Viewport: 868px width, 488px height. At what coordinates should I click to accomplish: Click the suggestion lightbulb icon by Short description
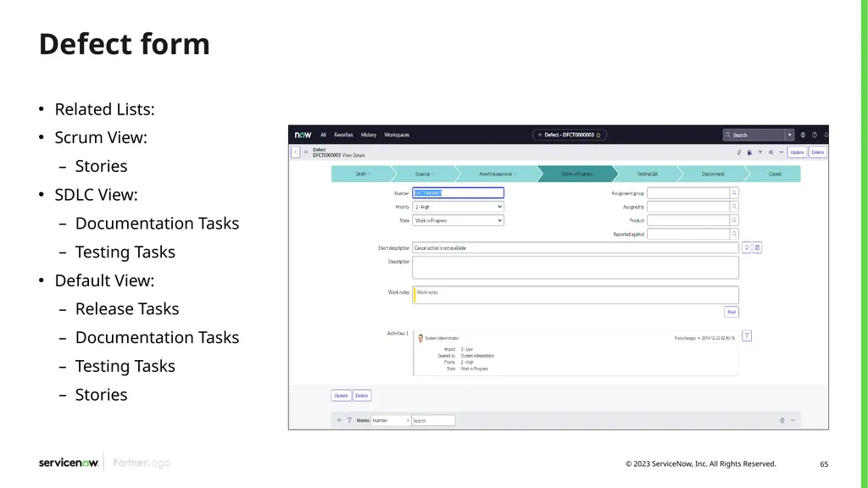(746, 248)
